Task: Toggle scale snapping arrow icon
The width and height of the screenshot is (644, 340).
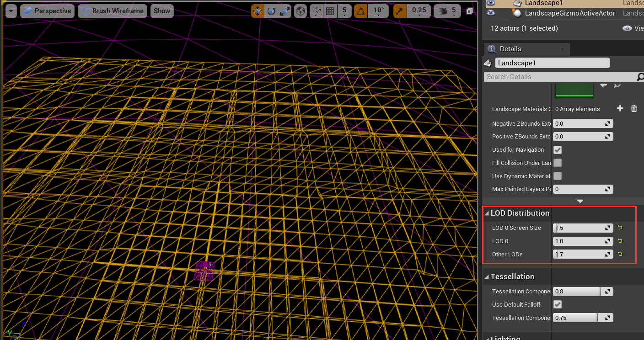Action: (x=400, y=11)
